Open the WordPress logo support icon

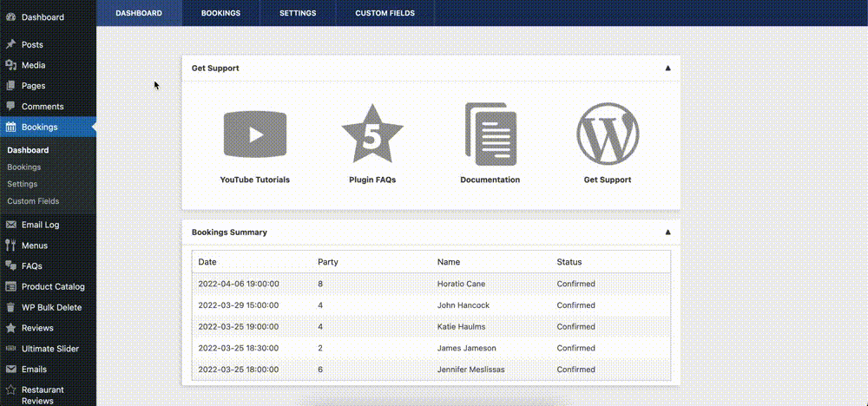608,134
